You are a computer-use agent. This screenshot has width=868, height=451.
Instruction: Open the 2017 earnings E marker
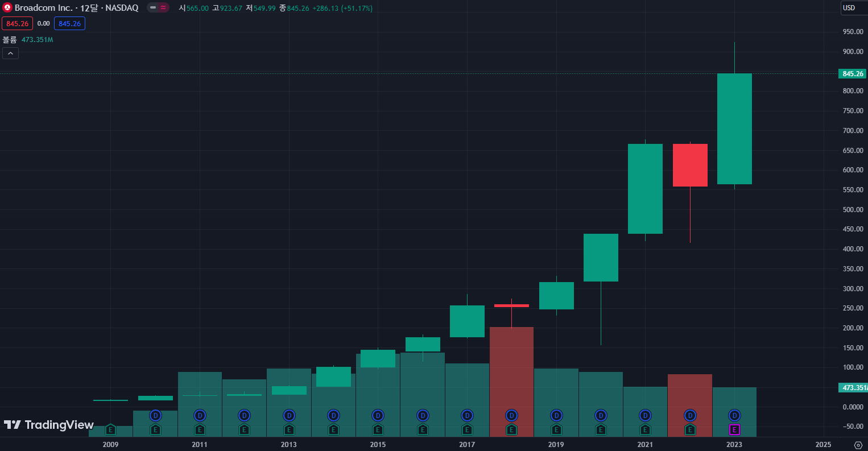tap(467, 429)
